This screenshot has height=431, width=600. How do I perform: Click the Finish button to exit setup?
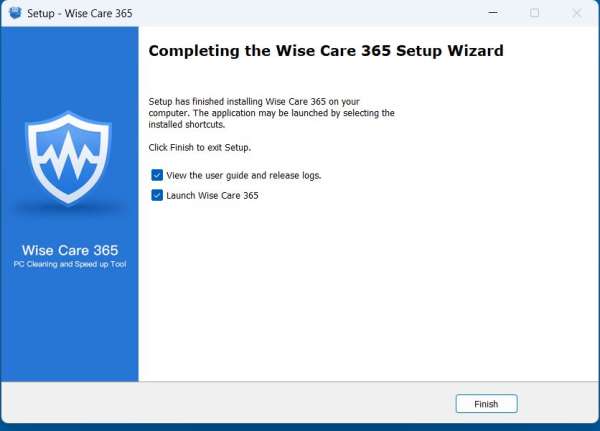(x=486, y=404)
